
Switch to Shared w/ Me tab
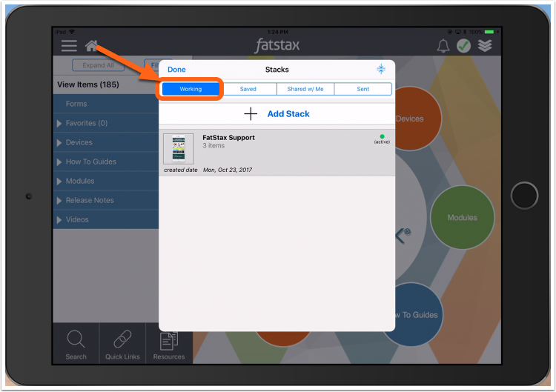305,89
